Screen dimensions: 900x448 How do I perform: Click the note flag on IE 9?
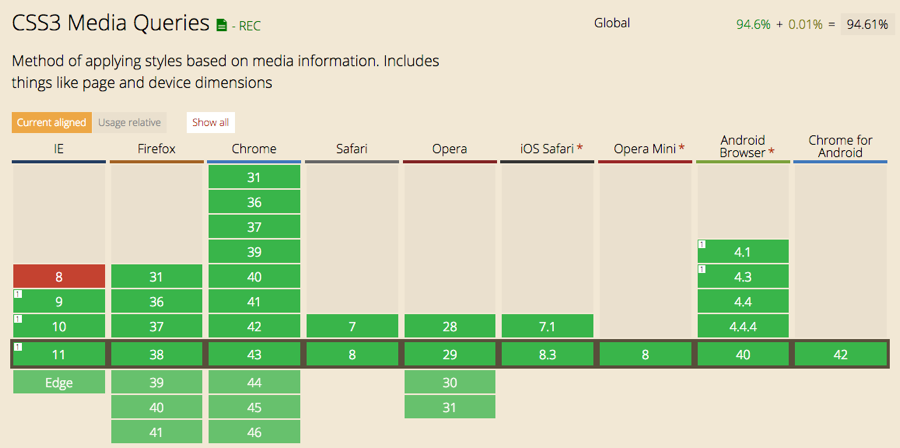18,294
